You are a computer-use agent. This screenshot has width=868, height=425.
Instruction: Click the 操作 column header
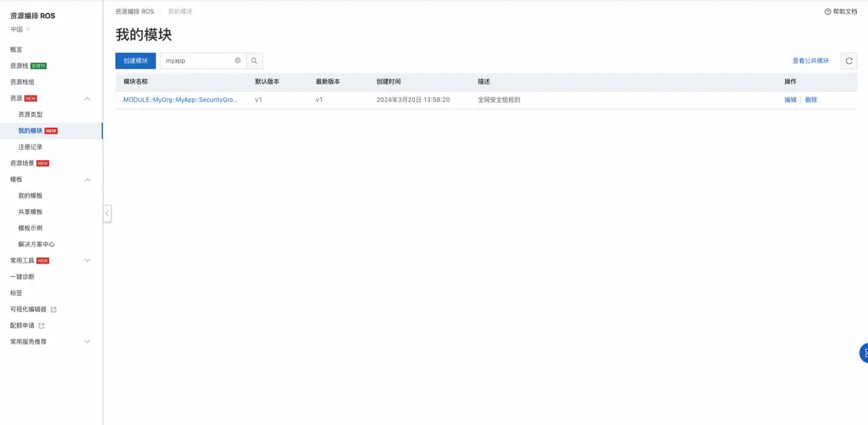[x=790, y=82]
